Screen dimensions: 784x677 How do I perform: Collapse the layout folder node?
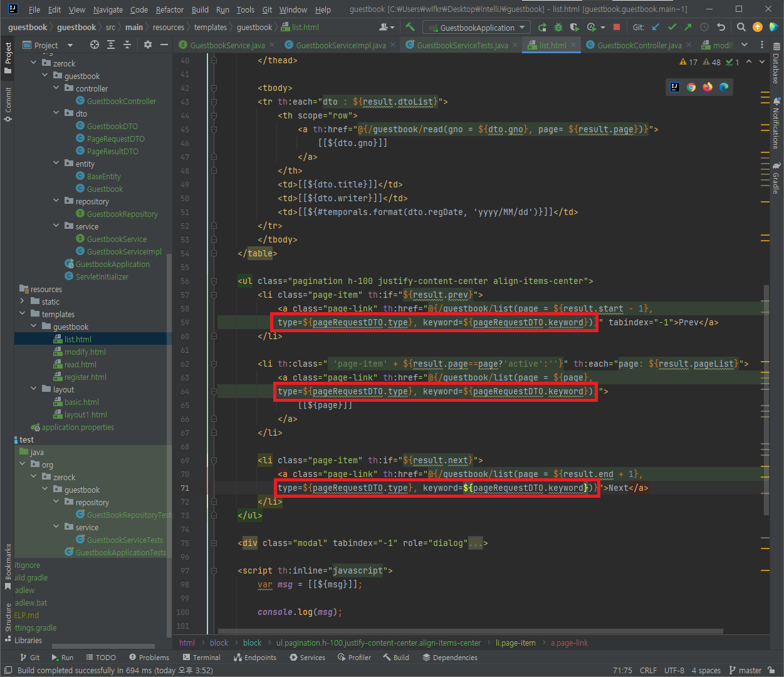(34, 389)
